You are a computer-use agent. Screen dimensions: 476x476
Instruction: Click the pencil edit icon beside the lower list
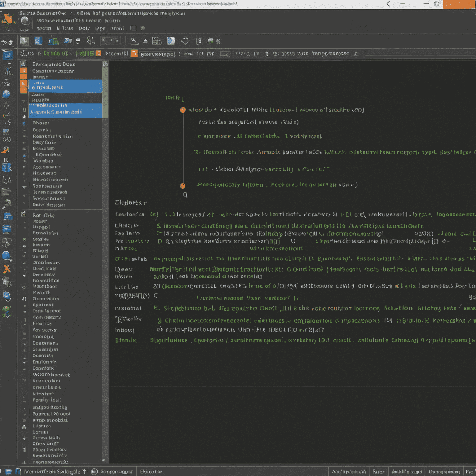pyautogui.click(x=23, y=214)
